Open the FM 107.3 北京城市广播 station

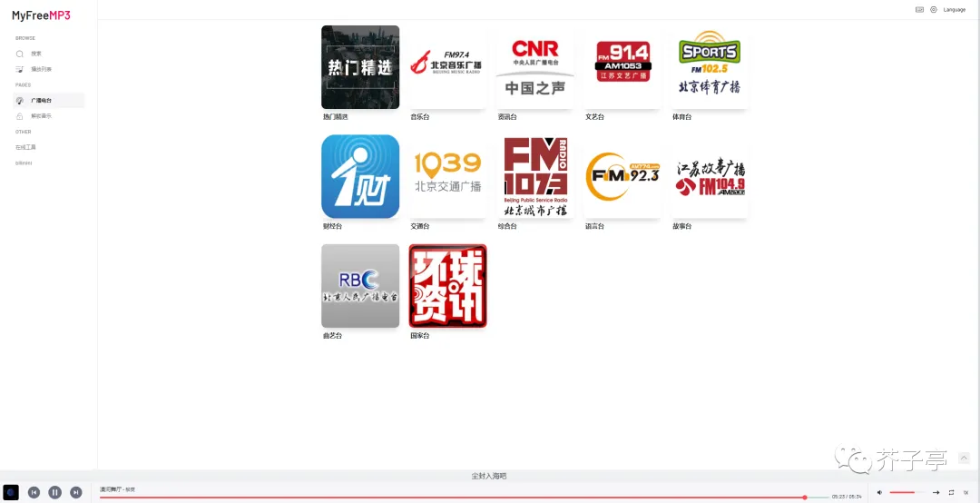(535, 176)
